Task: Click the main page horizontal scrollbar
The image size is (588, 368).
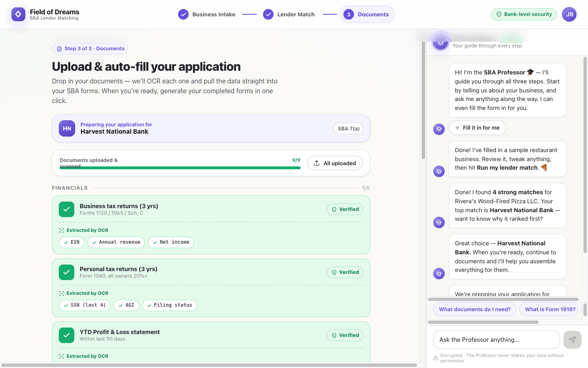Action: coord(209,365)
